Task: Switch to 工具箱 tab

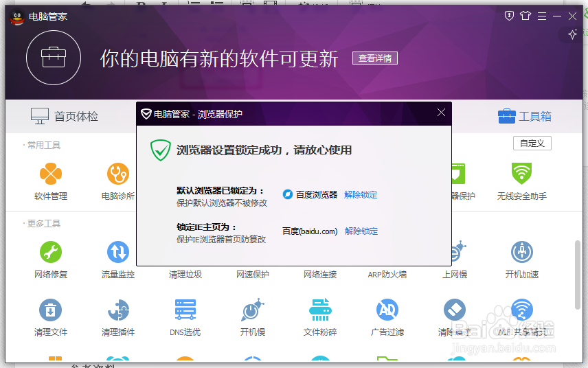Action: click(525, 116)
